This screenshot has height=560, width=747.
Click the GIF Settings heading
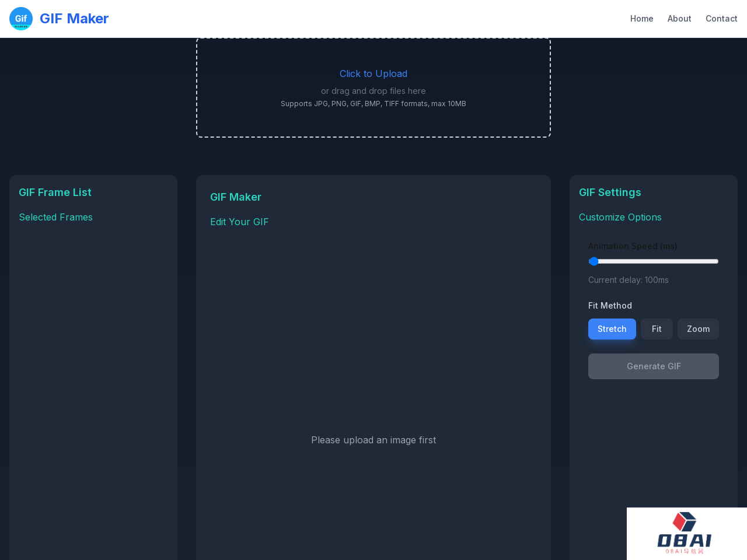point(610,192)
